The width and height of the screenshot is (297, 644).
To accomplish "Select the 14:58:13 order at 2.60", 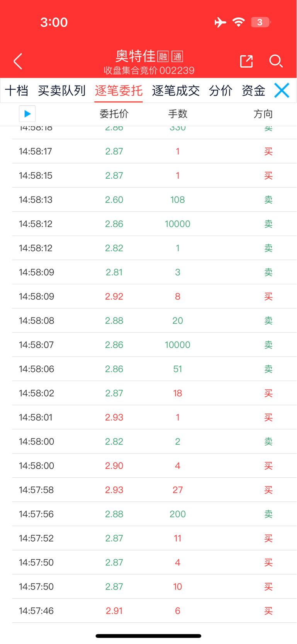I will pyautogui.click(x=154, y=200).
